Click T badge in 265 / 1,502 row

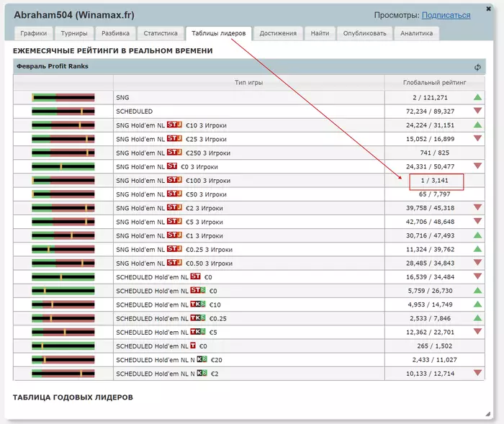[193, 346]
